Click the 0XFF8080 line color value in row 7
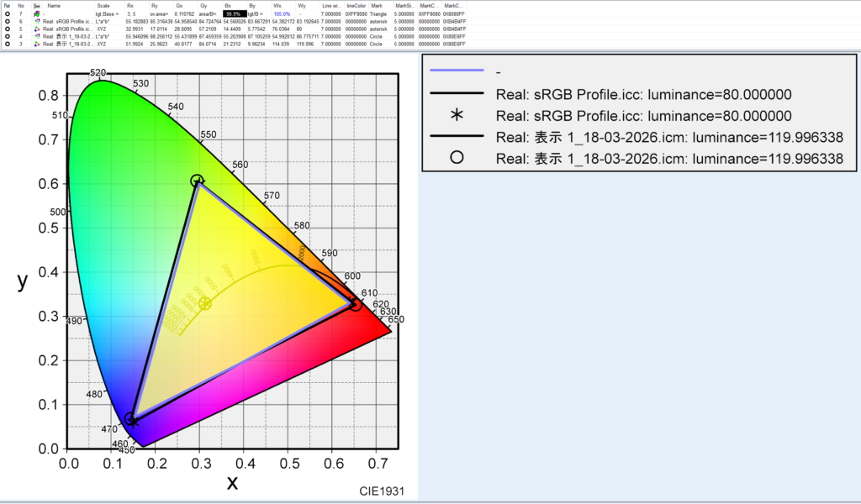Viewport: 861px width, 504px height. click(356, 14)
